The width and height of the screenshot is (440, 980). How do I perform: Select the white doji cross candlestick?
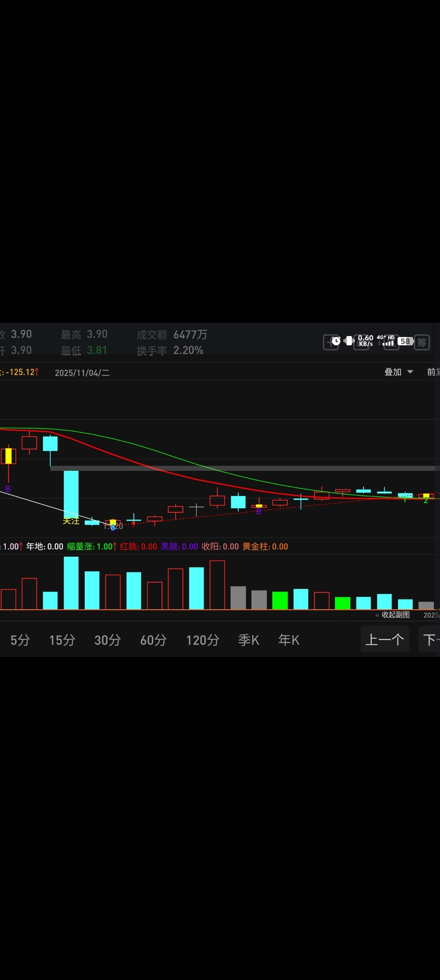pos(196,509)
